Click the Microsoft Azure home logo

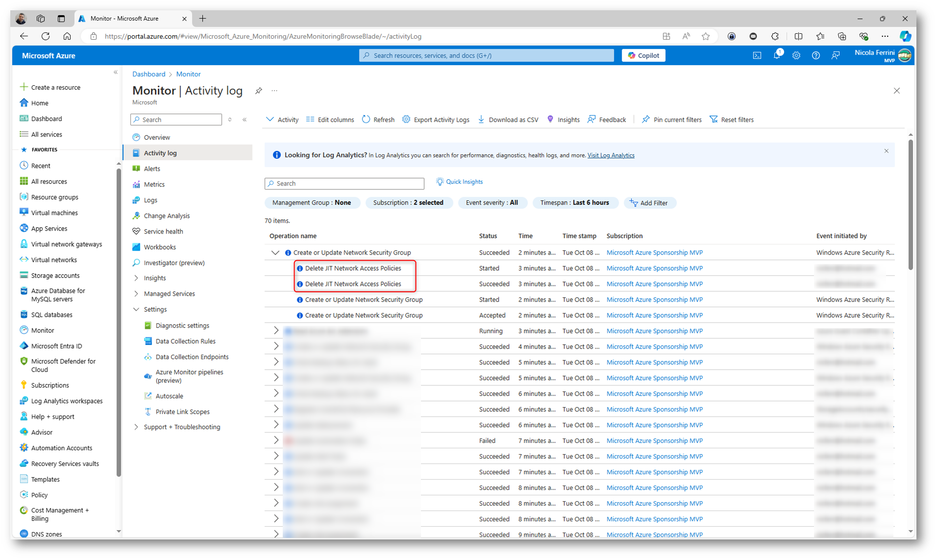click(x=48, y=55)
